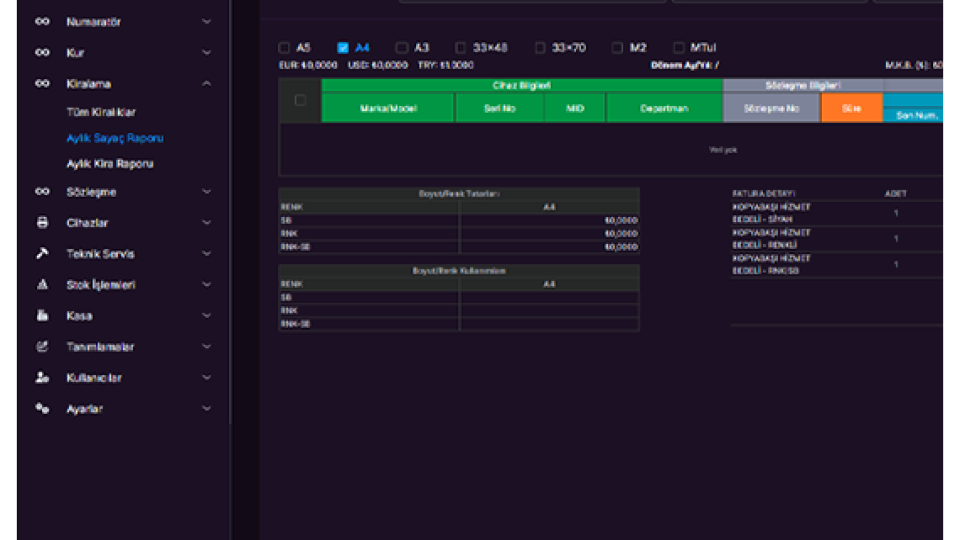The image size is (960, 540).
Task: Open Aylık Kira Raporu submenu item
Action: (x=110, y=163)
